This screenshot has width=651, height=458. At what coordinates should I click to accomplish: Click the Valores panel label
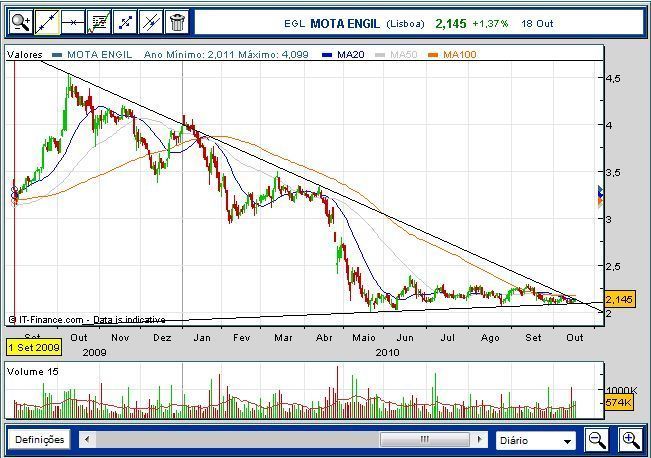pyautogui.click(x=25, y=54)
